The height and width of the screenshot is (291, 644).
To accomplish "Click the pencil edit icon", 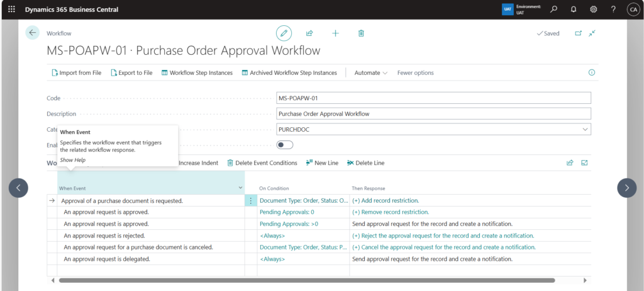I will tap(284, 33).
